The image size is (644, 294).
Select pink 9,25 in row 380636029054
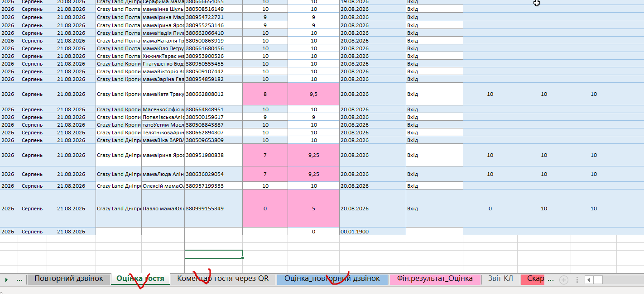tap(313, 174)
